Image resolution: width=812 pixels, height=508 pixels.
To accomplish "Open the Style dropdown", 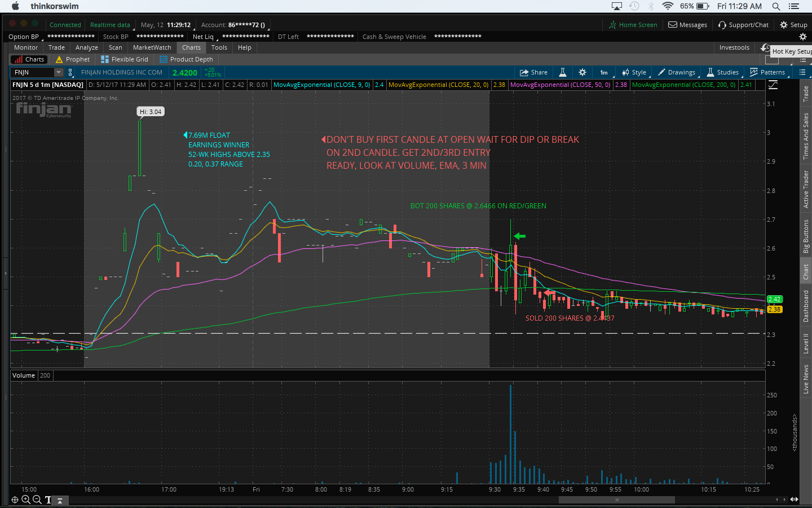I will [634, 72].
